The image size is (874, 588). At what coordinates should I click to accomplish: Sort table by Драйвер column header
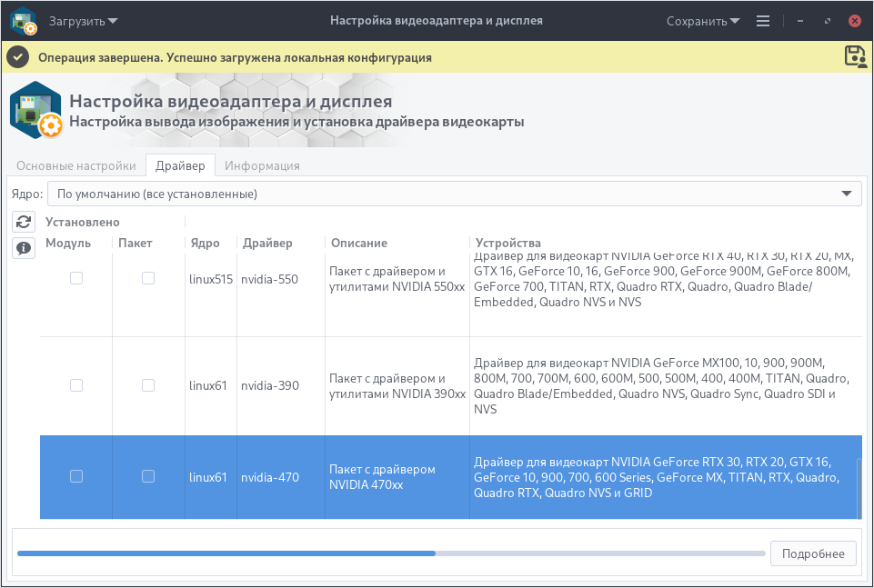(266, 243)
